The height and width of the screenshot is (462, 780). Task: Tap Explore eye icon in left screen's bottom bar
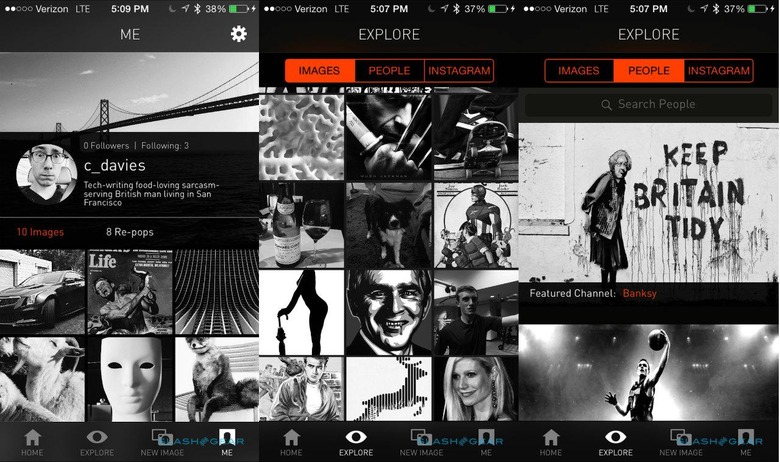[x=97, y=437]
